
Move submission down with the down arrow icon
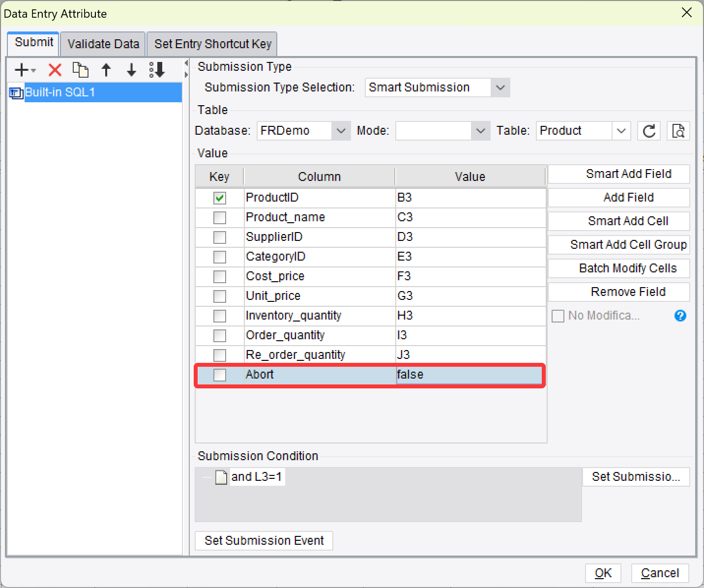[131, 70]
